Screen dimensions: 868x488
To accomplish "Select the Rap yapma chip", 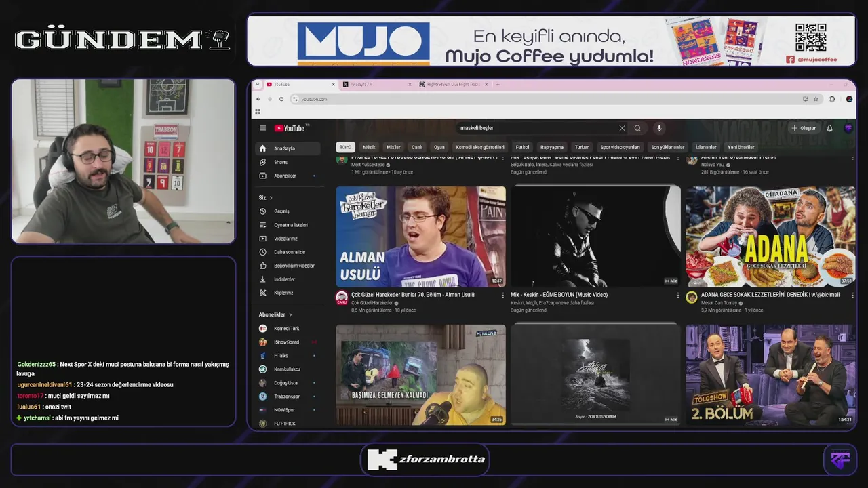I will click(x=552, y=147).
